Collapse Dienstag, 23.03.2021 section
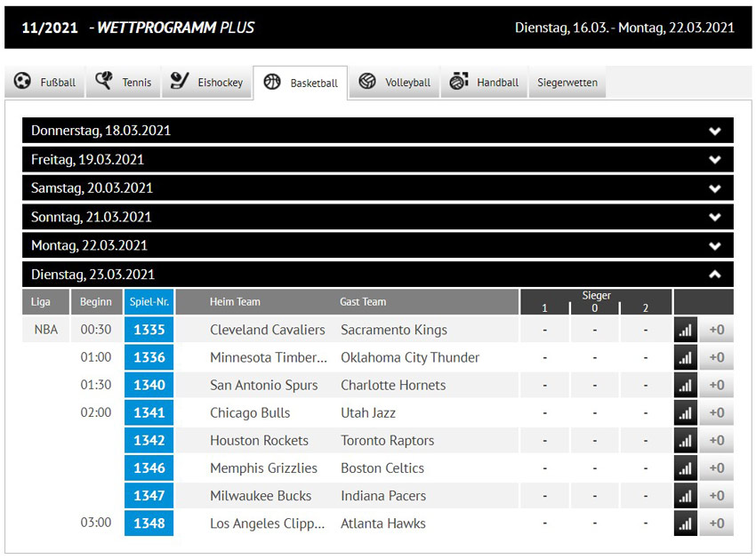 coord(378,275)
